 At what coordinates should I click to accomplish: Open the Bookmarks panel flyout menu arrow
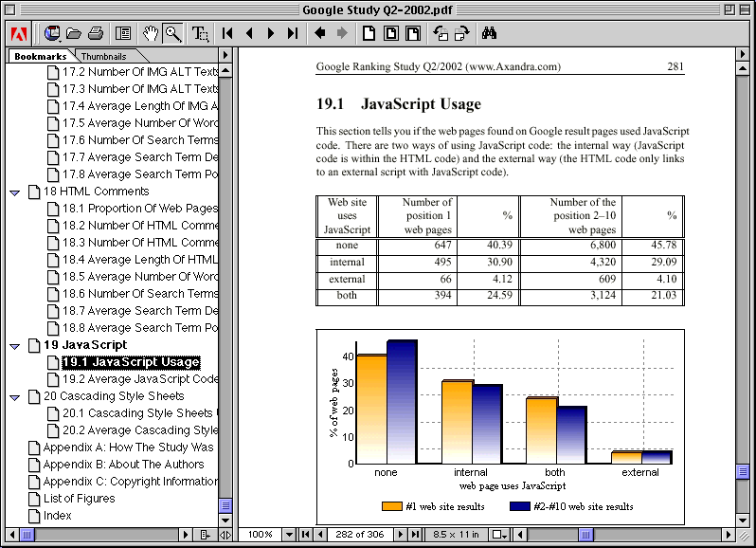coord(225,55)
